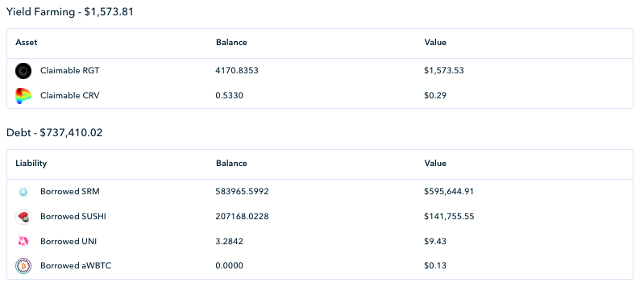644x291 pixels.
Task: Click Balance header in Debt table
Action: pos(231,163)
